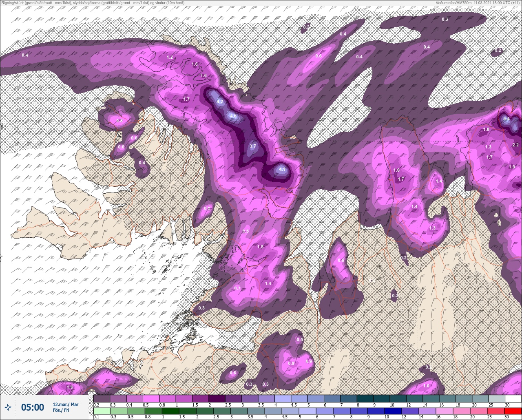Image resolution: width=522 pixels, height=420 pixels.
Task: Click the 4.6 precipitation value on the map
Action: click(233, 116)
